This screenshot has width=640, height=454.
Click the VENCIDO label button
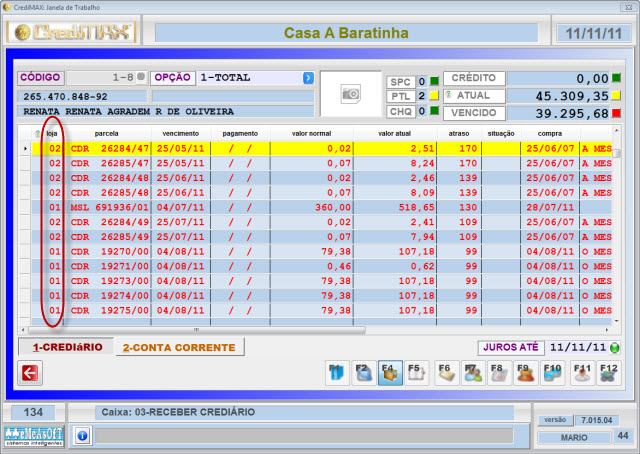click(475, 113)
